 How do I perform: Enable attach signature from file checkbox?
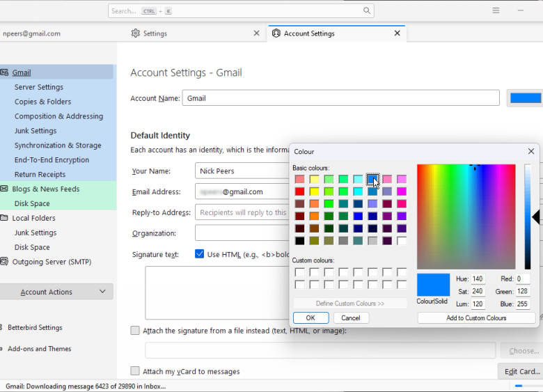[x=135, y=331]
